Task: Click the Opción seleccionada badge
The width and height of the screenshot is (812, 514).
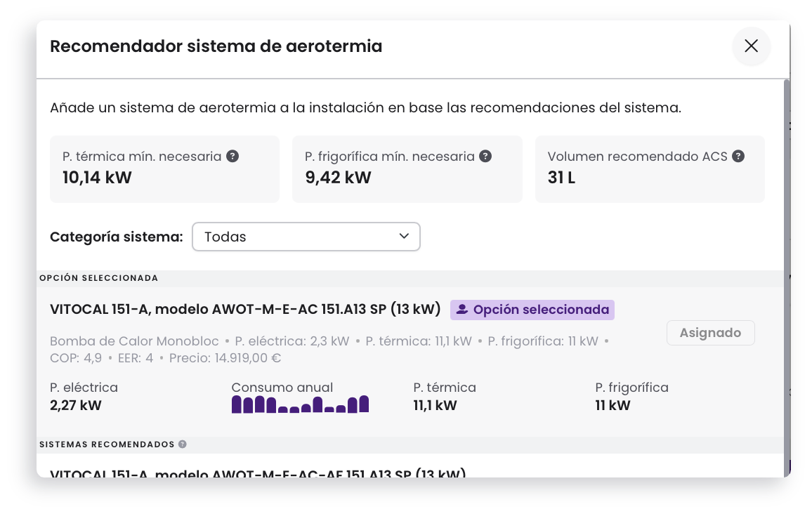Action: click(x=532, y=310)
